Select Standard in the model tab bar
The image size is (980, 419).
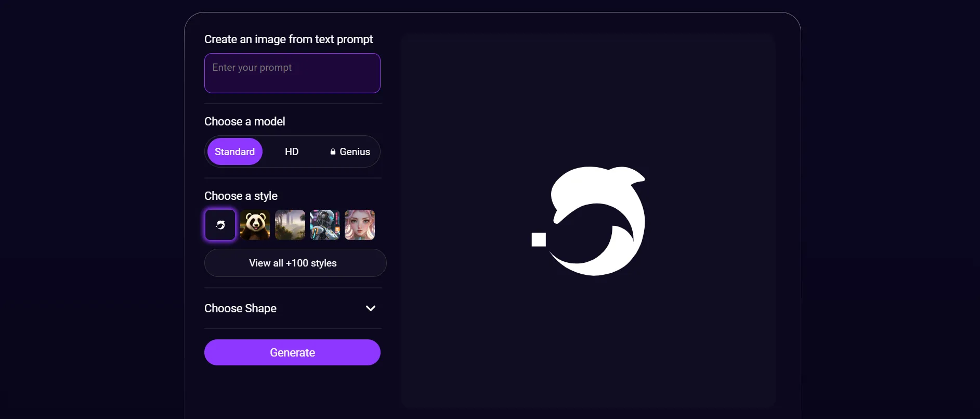click(234, 151)
